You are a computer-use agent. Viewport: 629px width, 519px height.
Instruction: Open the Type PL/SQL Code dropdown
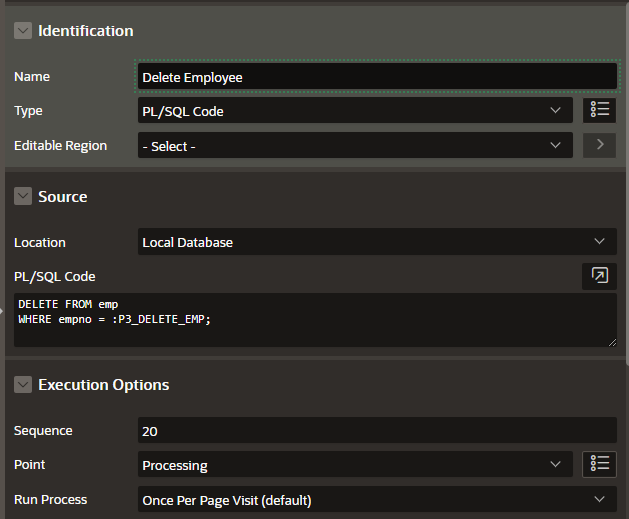pos(355,110)
